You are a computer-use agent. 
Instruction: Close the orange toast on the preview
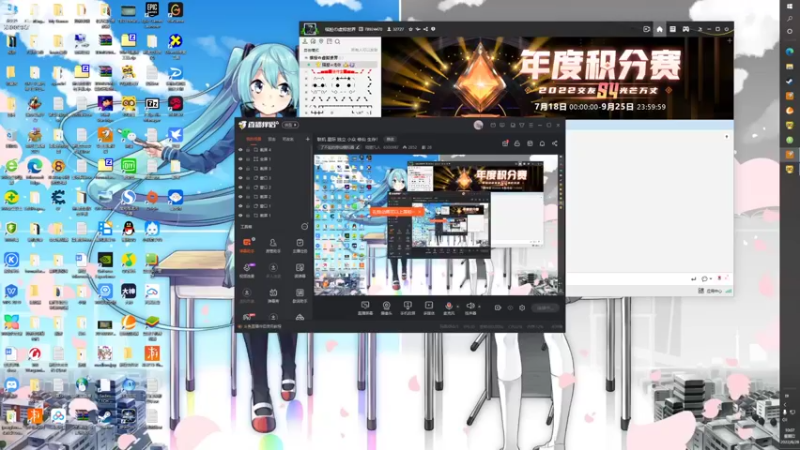point(420,211)
